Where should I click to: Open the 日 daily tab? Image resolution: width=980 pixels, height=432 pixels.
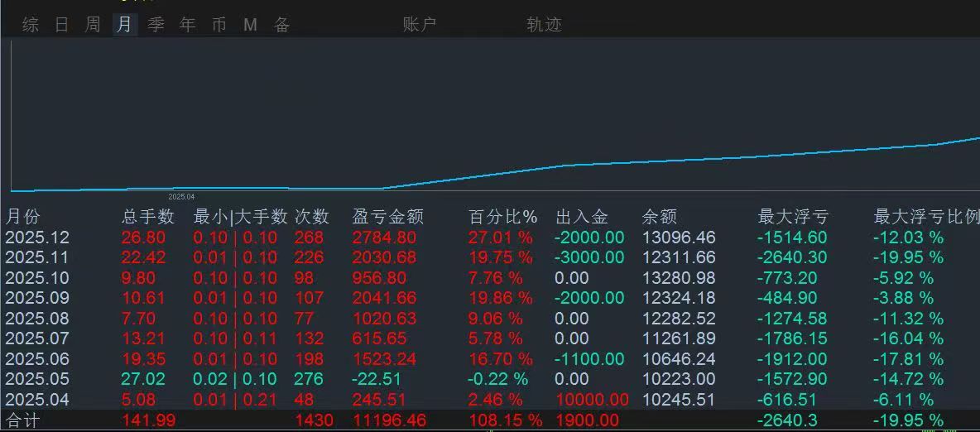tap(61, 25)
